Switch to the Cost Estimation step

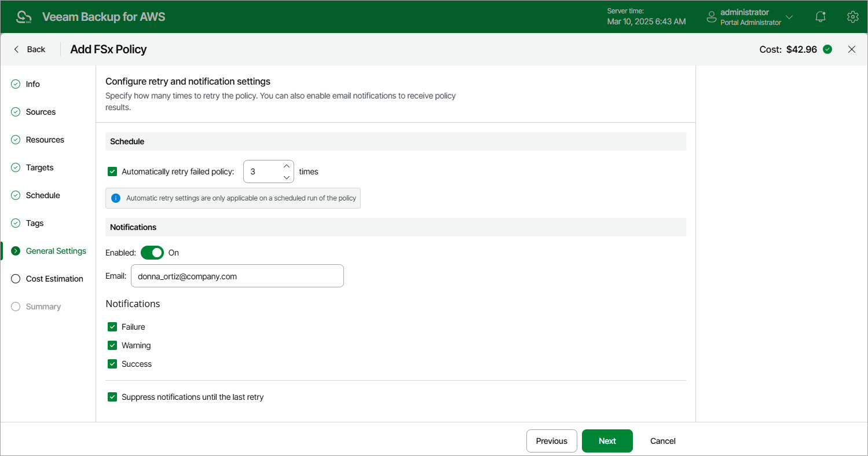pyautogui.click(x=54, y=278)
